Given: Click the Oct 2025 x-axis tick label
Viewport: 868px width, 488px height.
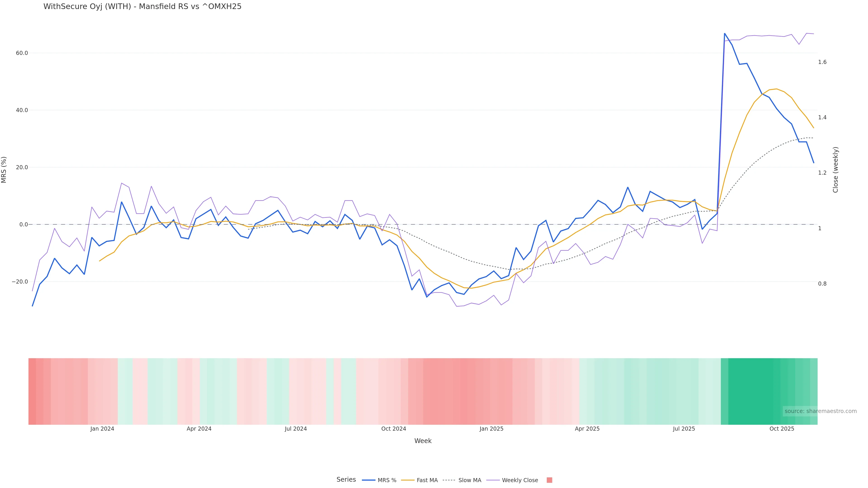Looking at the screenshot, I should pos(782,429).
